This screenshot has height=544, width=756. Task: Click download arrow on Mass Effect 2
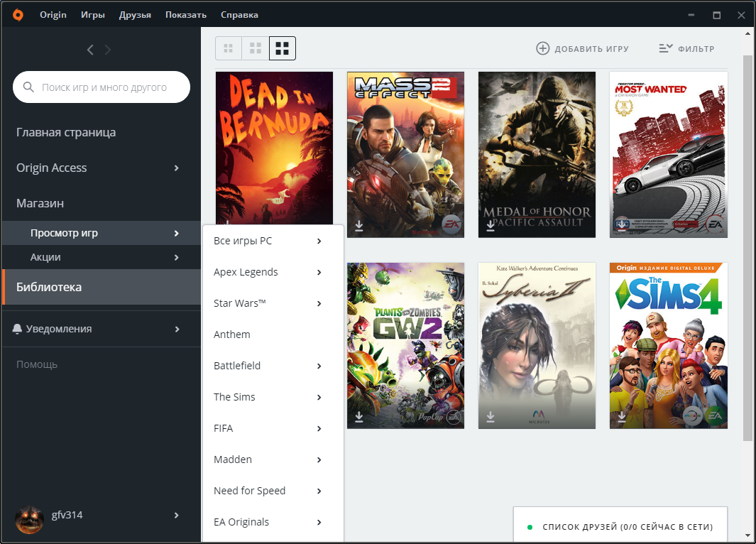point(359,226)
